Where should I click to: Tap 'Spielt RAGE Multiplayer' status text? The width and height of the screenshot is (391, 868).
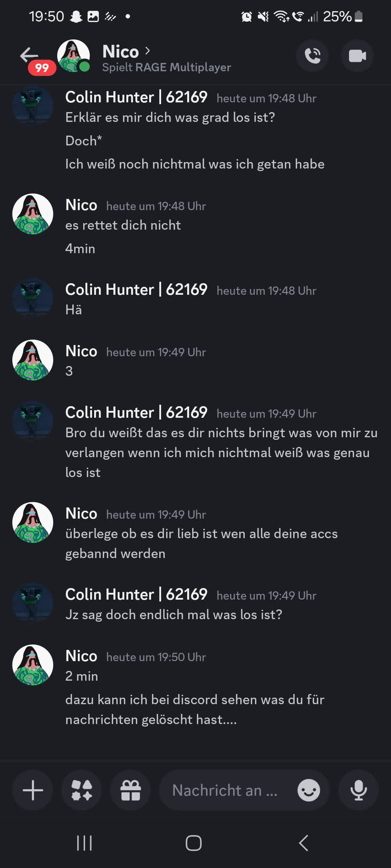coord(167,67)
